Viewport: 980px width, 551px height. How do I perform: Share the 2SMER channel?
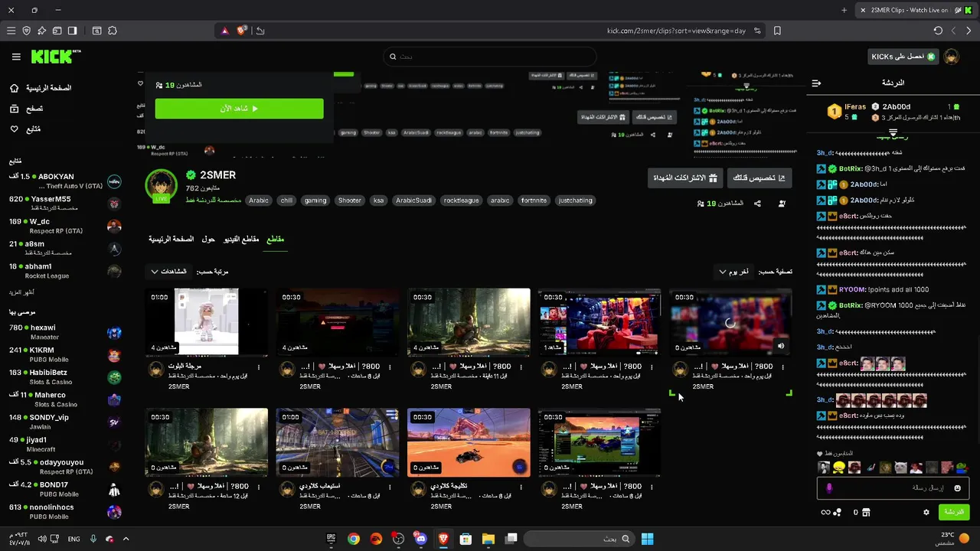tap(757, 204)
